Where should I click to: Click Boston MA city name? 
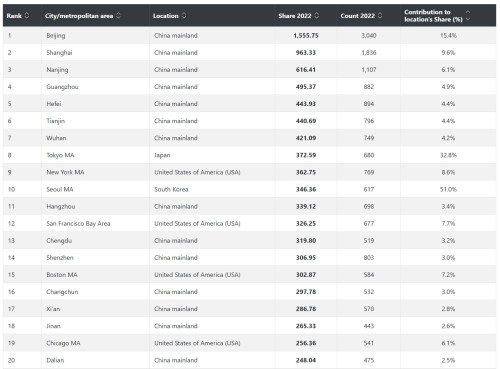(x=62, y=275)
